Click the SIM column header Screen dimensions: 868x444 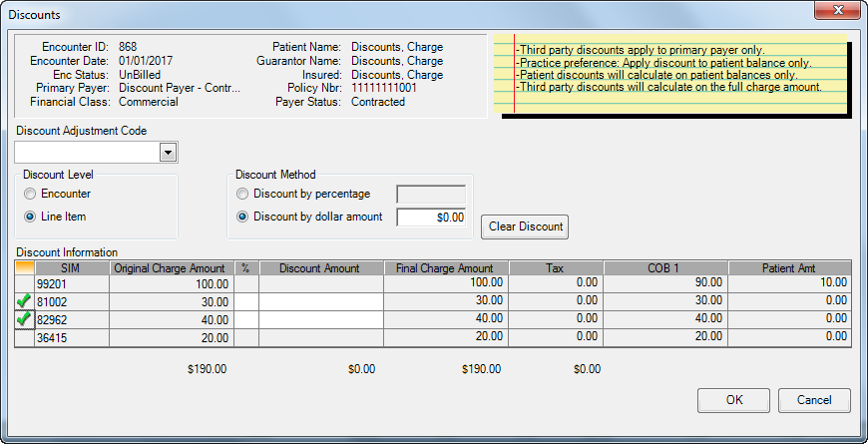[x=72, y=268]
